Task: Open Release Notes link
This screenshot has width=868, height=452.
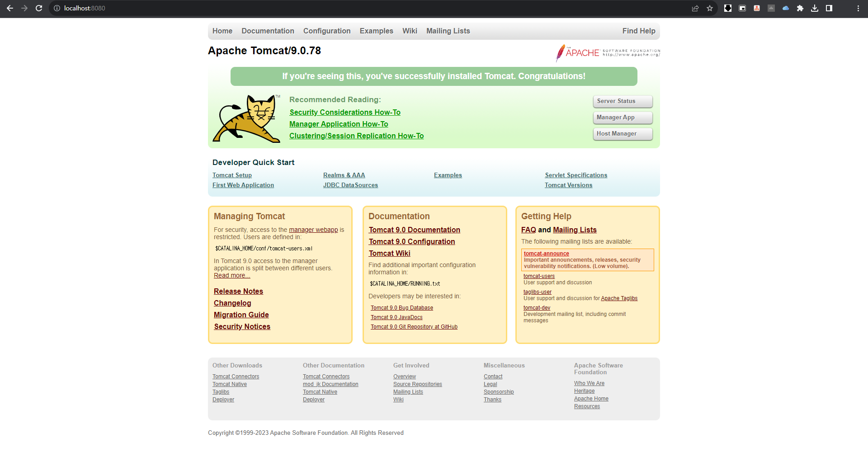Action: (238, 291)
